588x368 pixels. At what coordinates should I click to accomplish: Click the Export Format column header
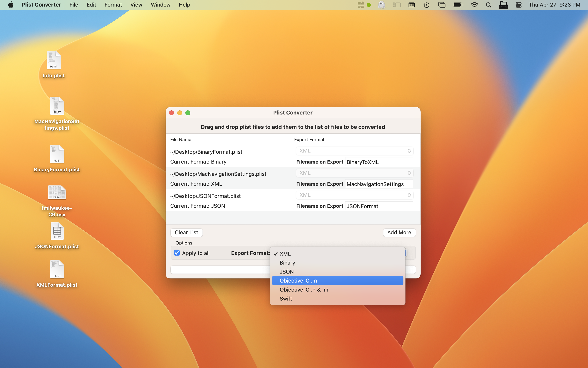(x=356, y=139)
